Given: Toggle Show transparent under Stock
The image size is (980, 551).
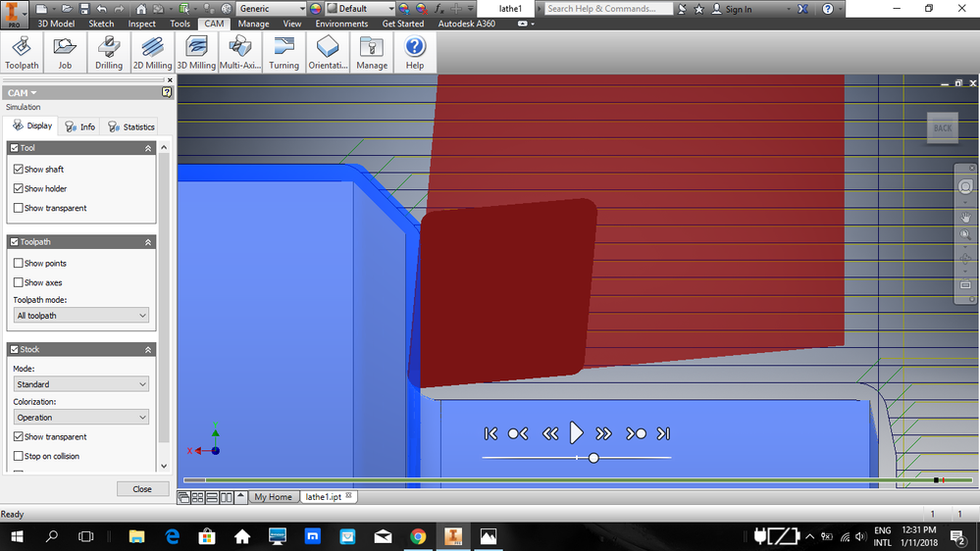Looking at the screenshot, I should click(18, 436).
